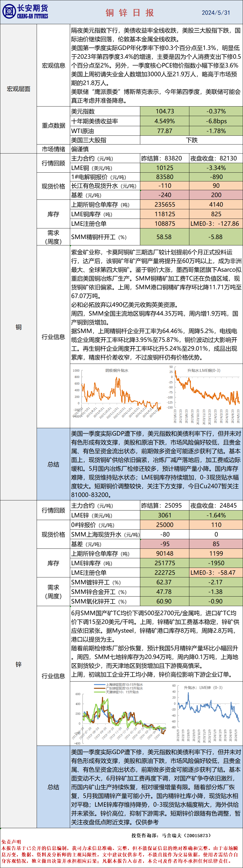Select the copper 基差 value -240
Viewport: 243px width, 868px height.
tap(164, 195)
